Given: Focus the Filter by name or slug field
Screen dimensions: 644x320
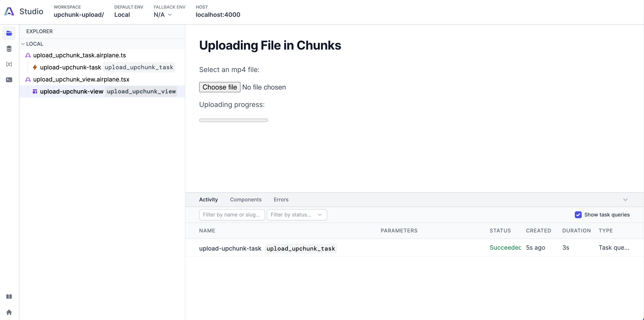Looking at the screenshot, I should (x=232, y=215).
